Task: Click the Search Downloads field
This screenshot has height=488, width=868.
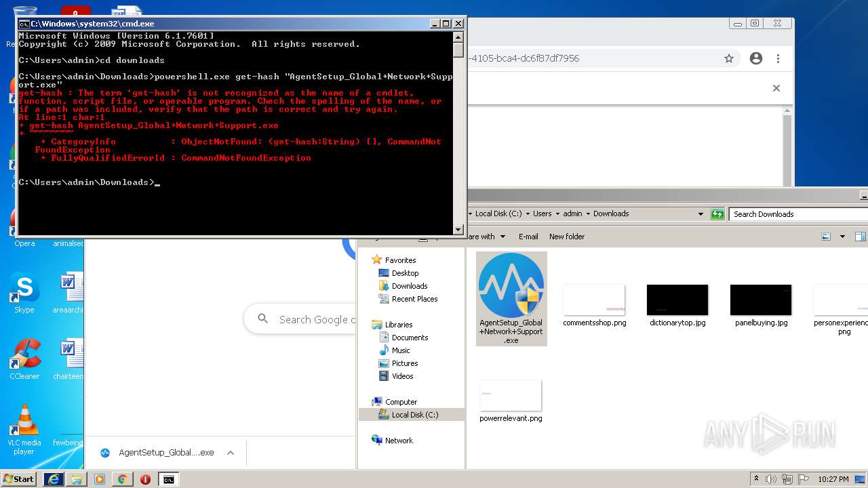Action: pos(798,214)
